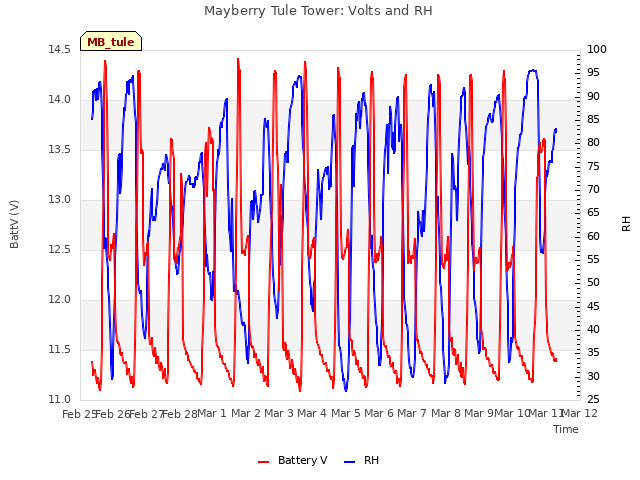Click the 'Mar 7' date label
640x480 pixels.
coord(412,413)
